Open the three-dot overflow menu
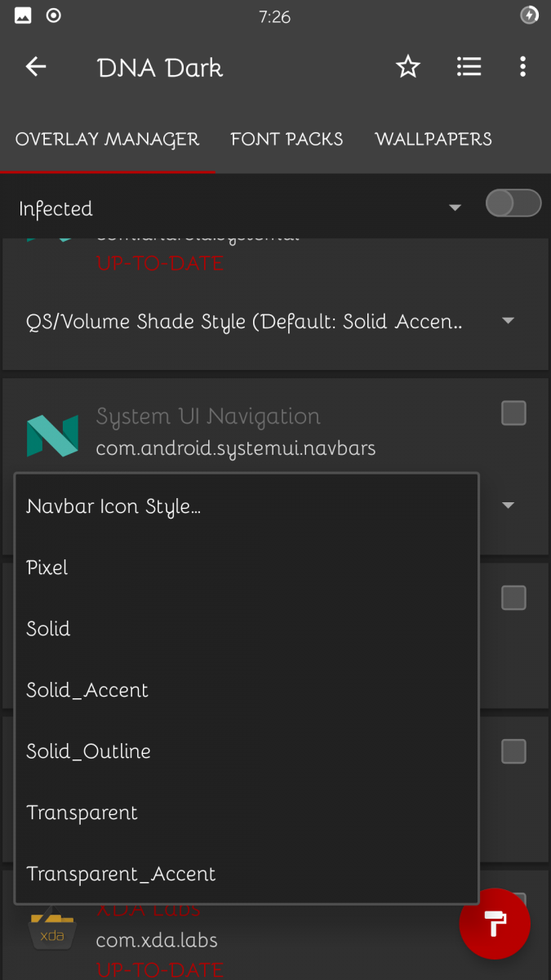 click(x=522, y=67)
